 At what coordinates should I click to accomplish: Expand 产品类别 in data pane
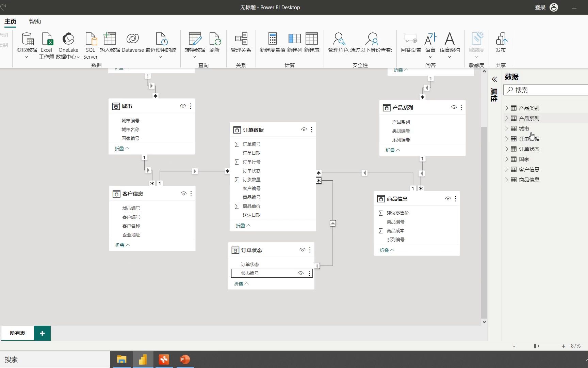(x=507, y=108)
